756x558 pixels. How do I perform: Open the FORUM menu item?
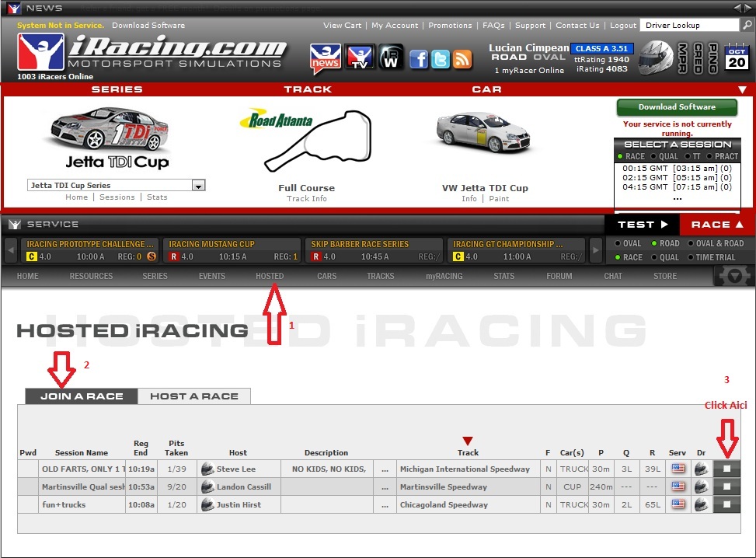pos(559,276)
